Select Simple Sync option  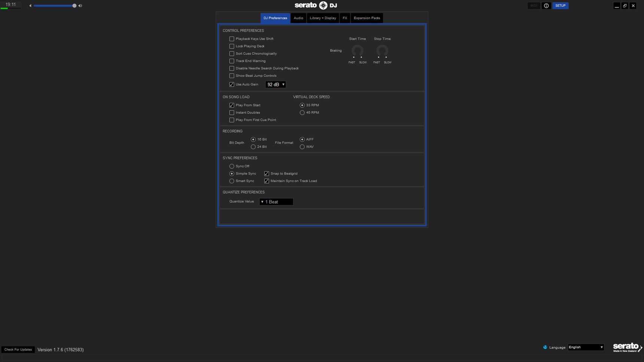[232, 174]
